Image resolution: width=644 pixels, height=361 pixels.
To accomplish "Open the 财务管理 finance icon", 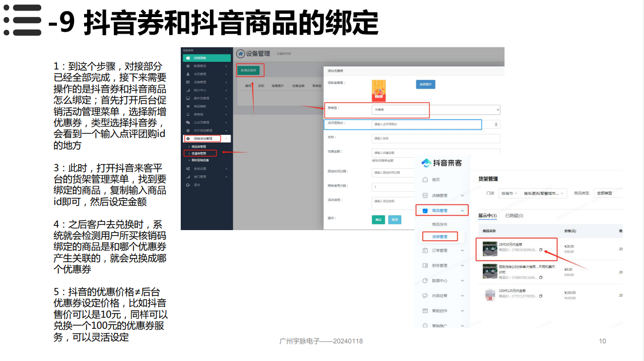I will [x=425, y=265].
